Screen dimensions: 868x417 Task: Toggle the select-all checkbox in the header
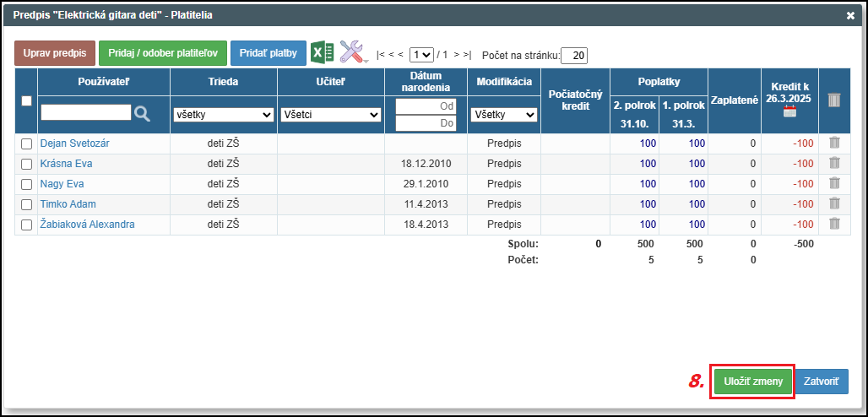(x=26, y=100)
